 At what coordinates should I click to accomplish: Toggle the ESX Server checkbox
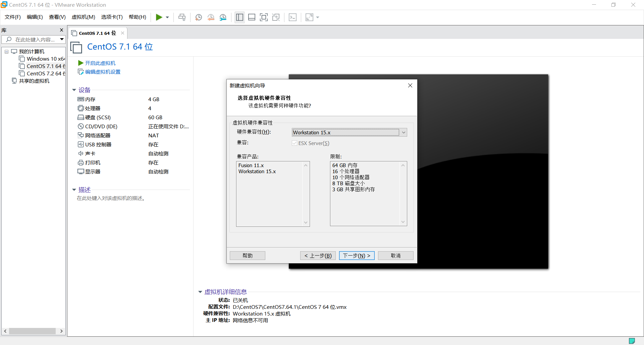click(294, 143)
